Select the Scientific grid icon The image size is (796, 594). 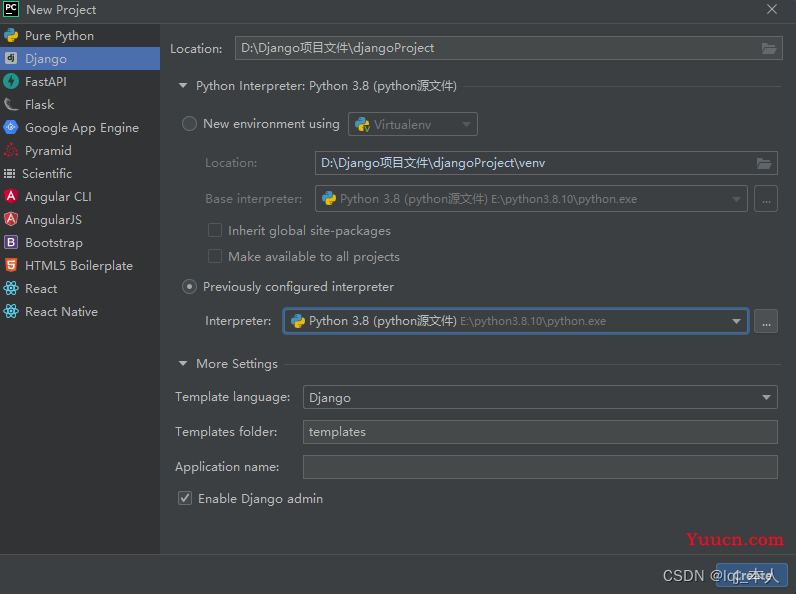pyautogui.click(x=10, y=174)
